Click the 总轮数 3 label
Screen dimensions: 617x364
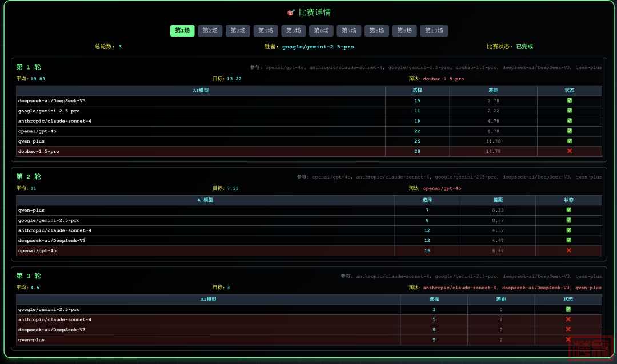pos(108,47)
